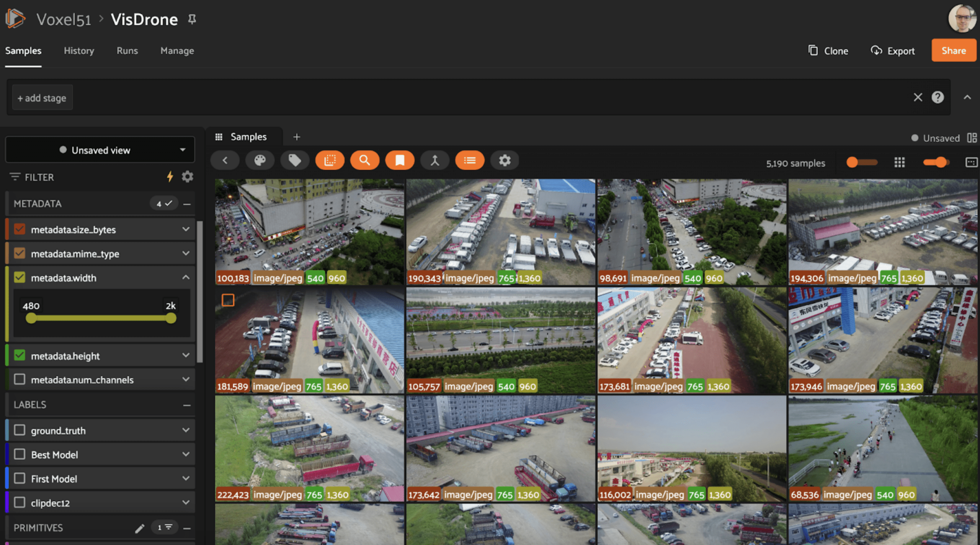980x545 pixels.
Task: Switch to the Runs tab
Action: click(127, 51)
